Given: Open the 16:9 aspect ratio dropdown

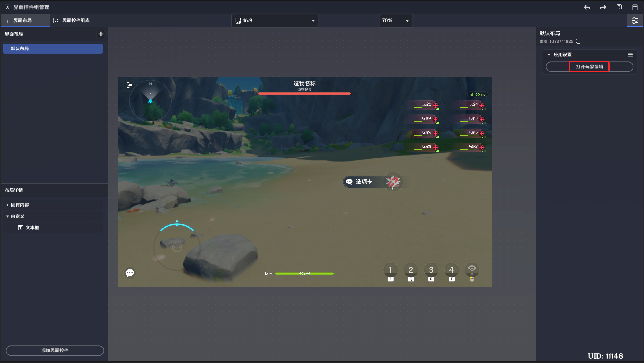Looking at the screenshot, I should (x=275, y=20).
